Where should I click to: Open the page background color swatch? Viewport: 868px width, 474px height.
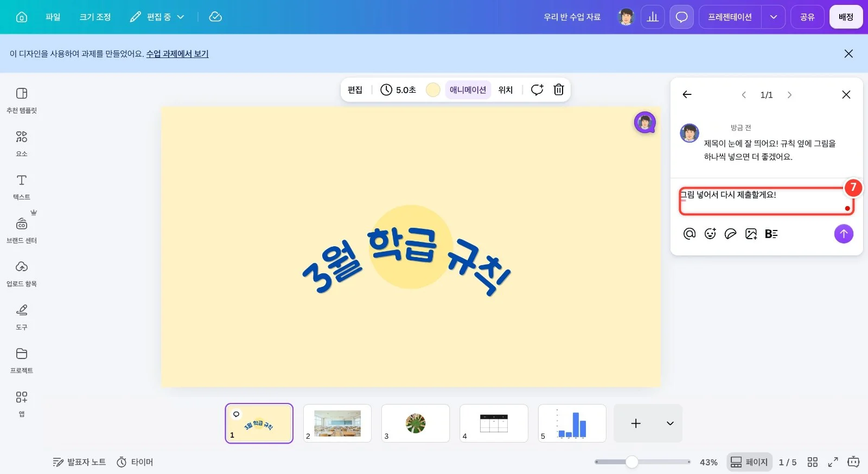coord(433,89)
